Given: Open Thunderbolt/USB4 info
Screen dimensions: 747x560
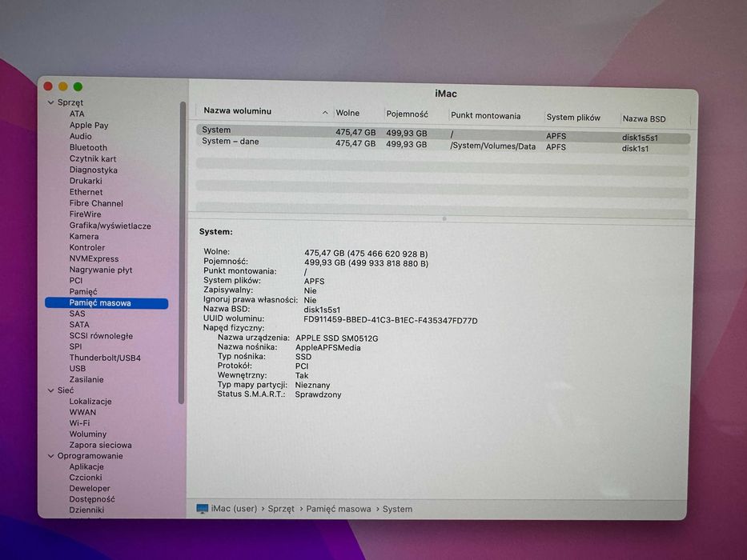Looking at the screenshot, I should coord(105,358).
